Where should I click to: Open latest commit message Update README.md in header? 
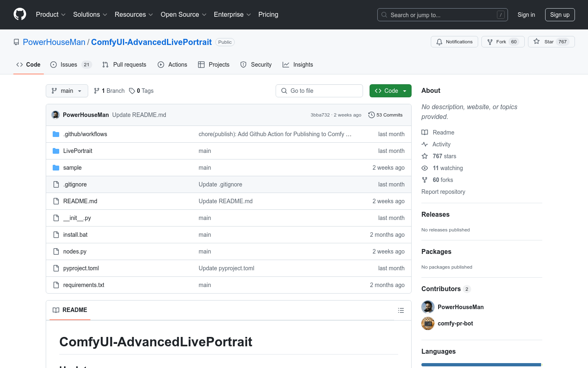pyautogui.click(x=139, y=115)
